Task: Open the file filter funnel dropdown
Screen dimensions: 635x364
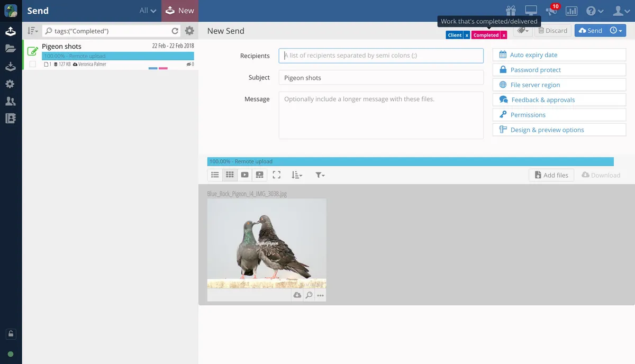Action: click(x=320, y=175)
